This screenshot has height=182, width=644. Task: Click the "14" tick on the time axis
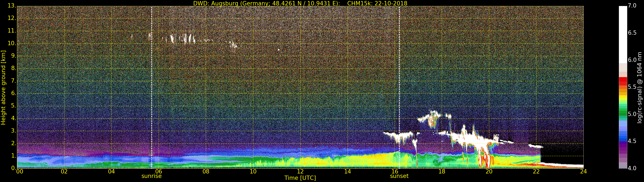[x=348, y=172]
